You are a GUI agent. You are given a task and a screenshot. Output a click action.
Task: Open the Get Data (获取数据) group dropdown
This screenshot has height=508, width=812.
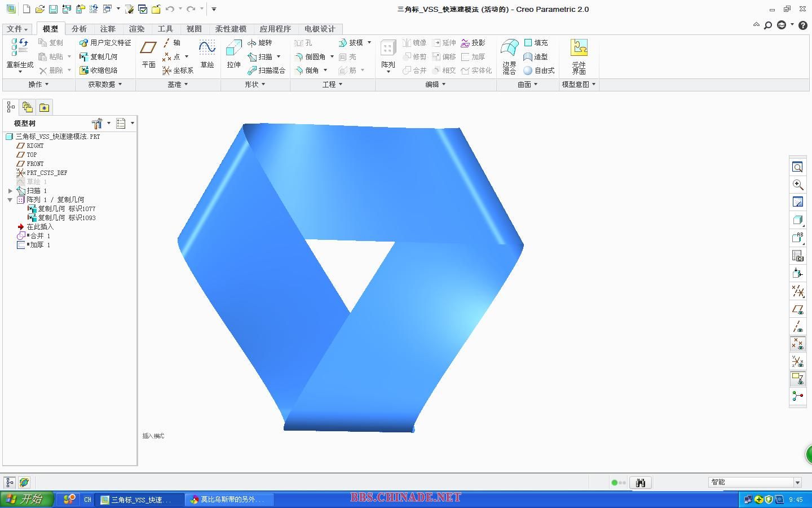point(105,85)
